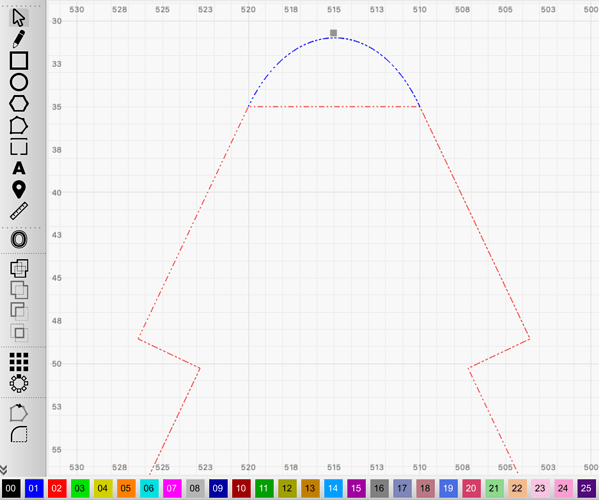Select the arrow Select tool
Image resolution: width=599 pixels, height=500 pixels.
tap(18, 18)
